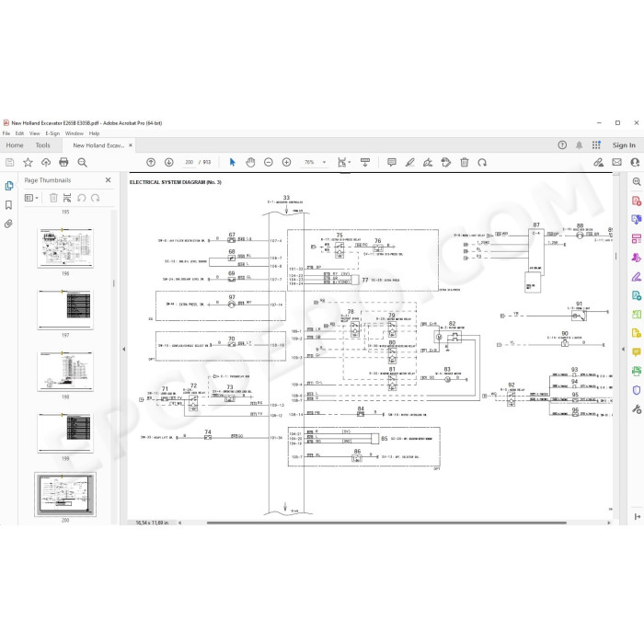This screenshot has width=644, height=644.
Task: Open the Edit menu
Action: pyautogui.click(x=19, y=133)
